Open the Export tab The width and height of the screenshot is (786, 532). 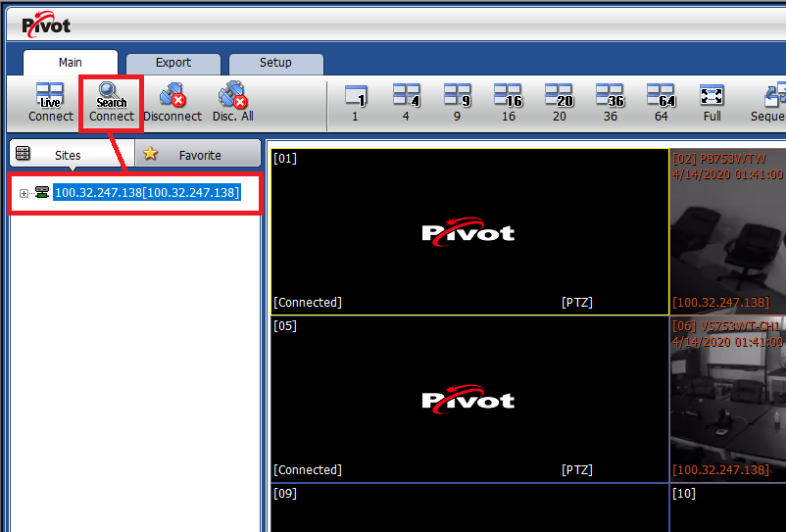[x=172, y=63]
